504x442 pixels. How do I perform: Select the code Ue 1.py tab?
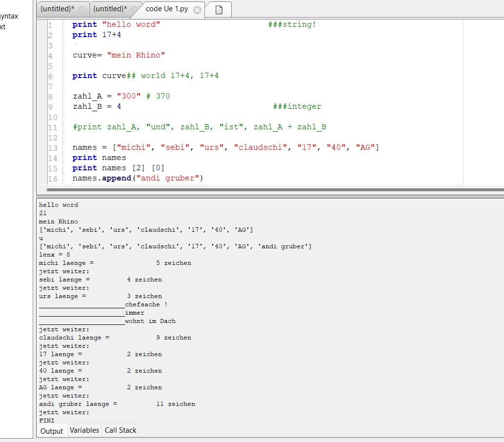(166, 8)
